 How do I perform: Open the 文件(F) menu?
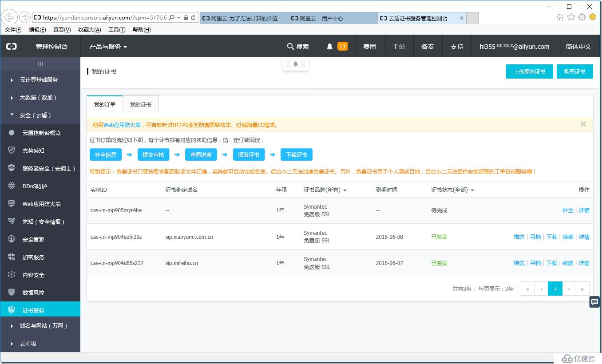point(13,30)
